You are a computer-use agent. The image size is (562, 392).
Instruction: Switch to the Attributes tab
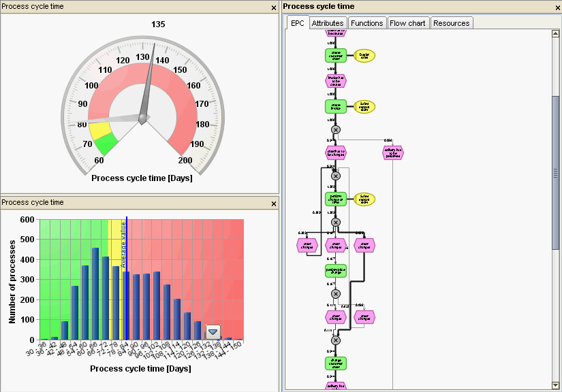click(x=328, y=23)
